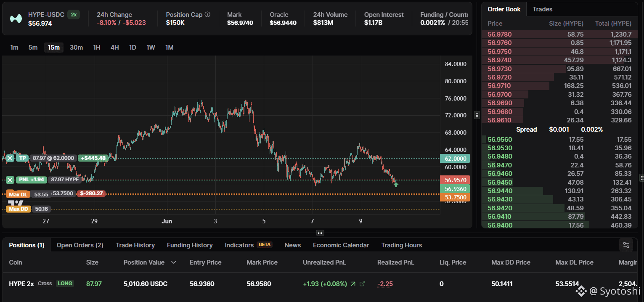Close the position via PNL line X
The width and height of the screenshot is (644, 302).
point(10,180)
